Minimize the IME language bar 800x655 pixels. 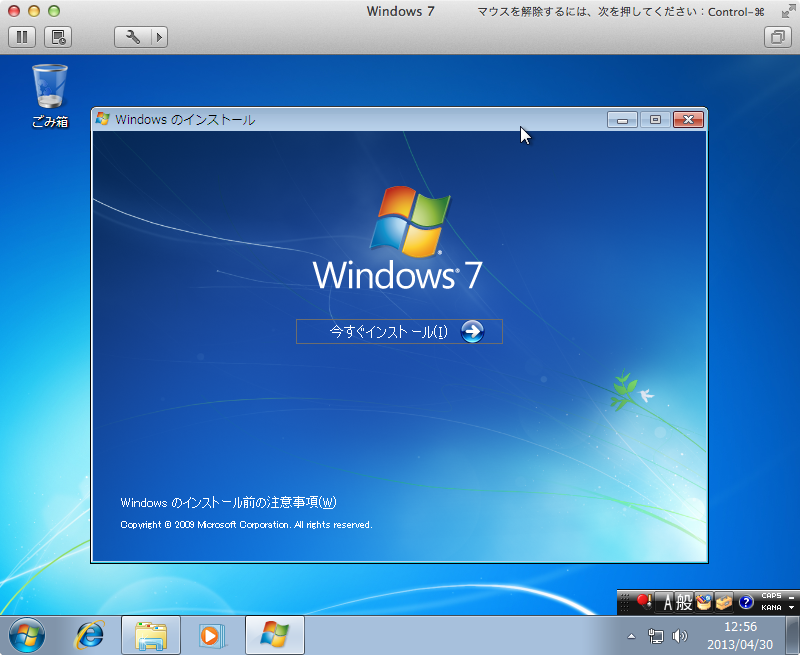coord(791,596)
